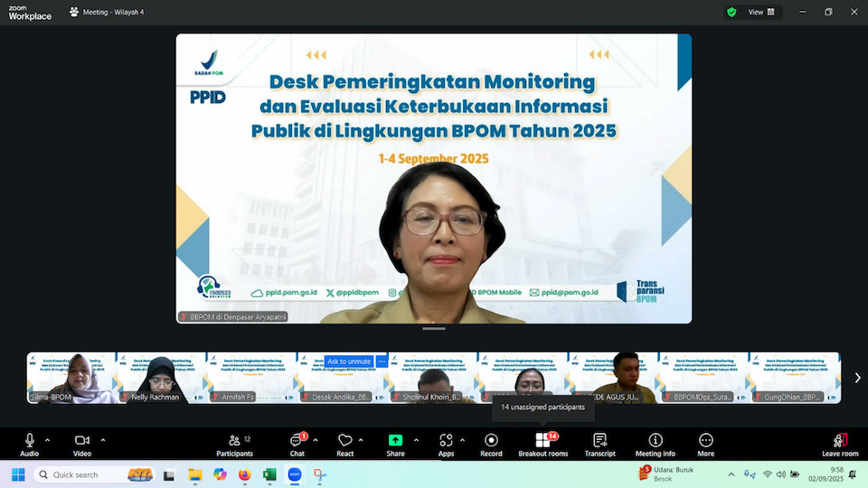The image size is (868, 488).
Task: Toggle the Record button
Action: point(491,445)
